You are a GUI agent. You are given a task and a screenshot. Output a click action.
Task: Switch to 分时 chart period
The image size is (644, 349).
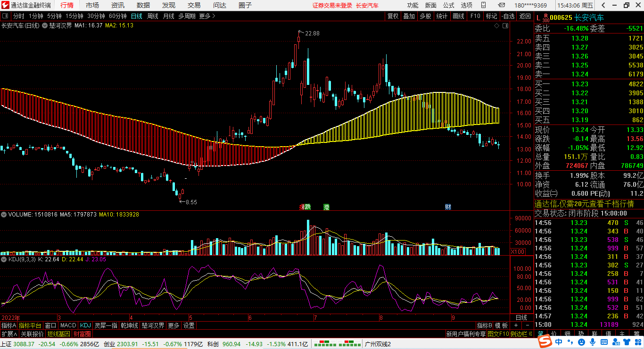[18, 16]
